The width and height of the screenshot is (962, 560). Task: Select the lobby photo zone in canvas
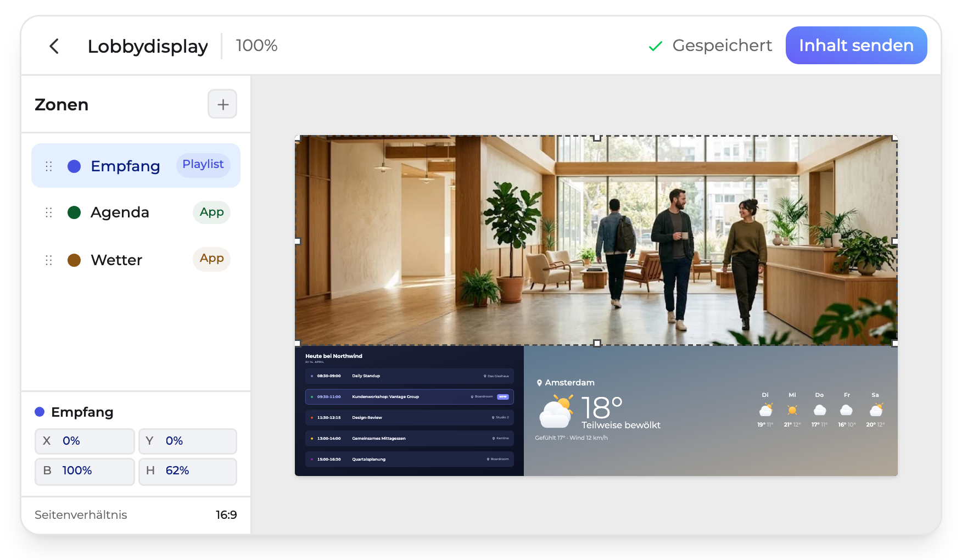tap(596, 240)
